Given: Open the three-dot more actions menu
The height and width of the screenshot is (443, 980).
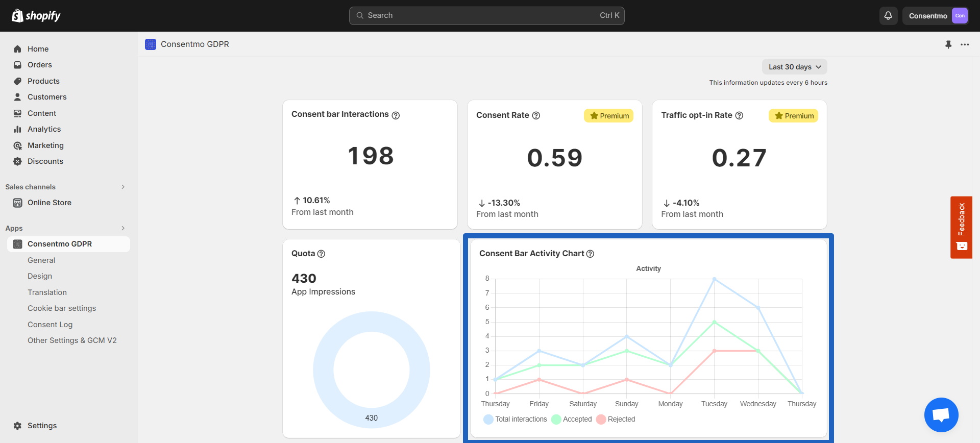Looking at the screenshot, I should point(965,44).
